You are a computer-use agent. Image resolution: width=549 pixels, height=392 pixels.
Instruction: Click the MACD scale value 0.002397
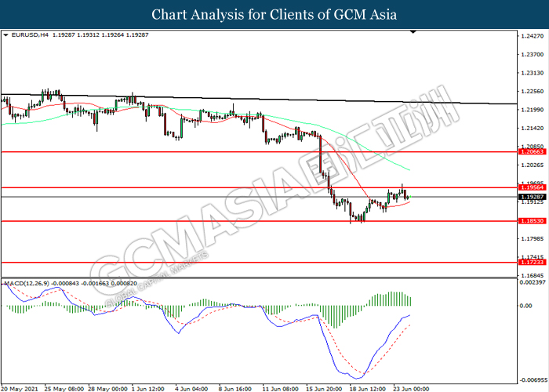tap(533, 282)
